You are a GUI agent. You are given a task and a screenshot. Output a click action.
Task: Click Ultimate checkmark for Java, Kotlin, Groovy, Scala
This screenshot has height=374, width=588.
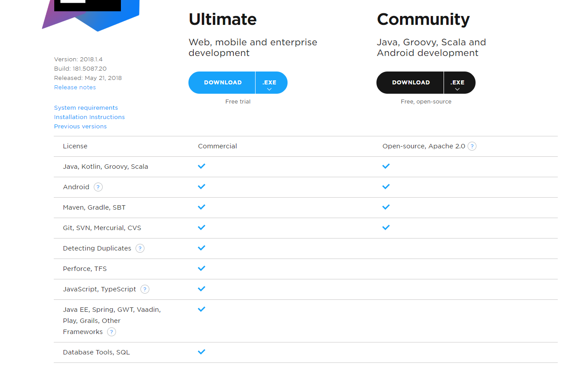(x=201, y=166)
